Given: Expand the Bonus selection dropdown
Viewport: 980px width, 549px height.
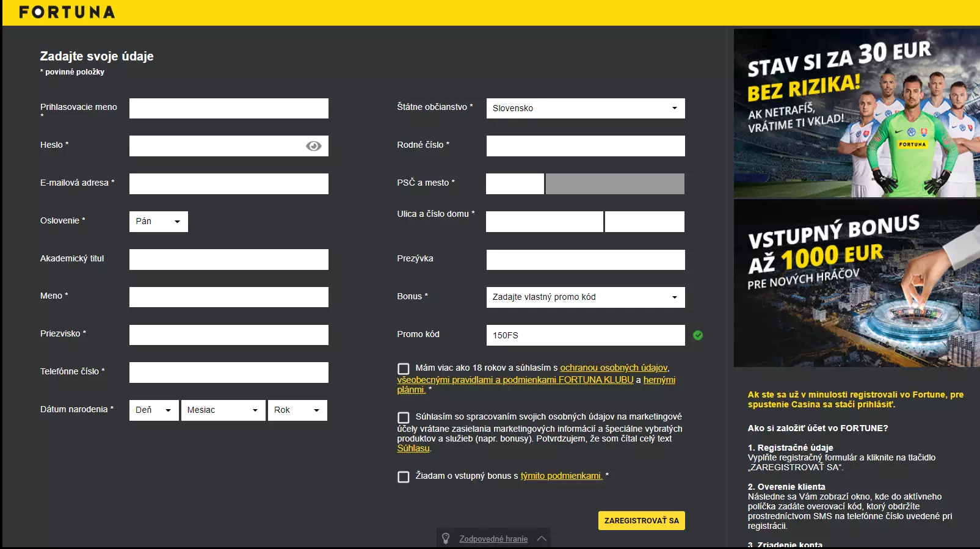Looking at the screenshot, I should [x=585, y=297].
